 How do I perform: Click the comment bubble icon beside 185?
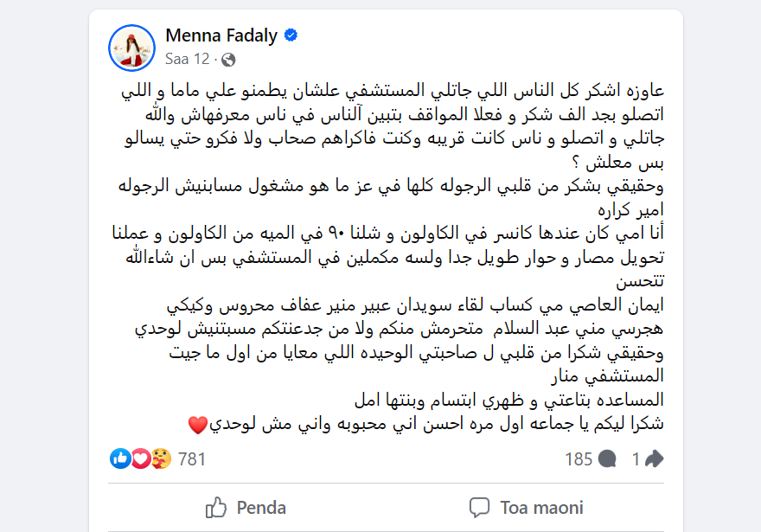[x=608, y=459]
